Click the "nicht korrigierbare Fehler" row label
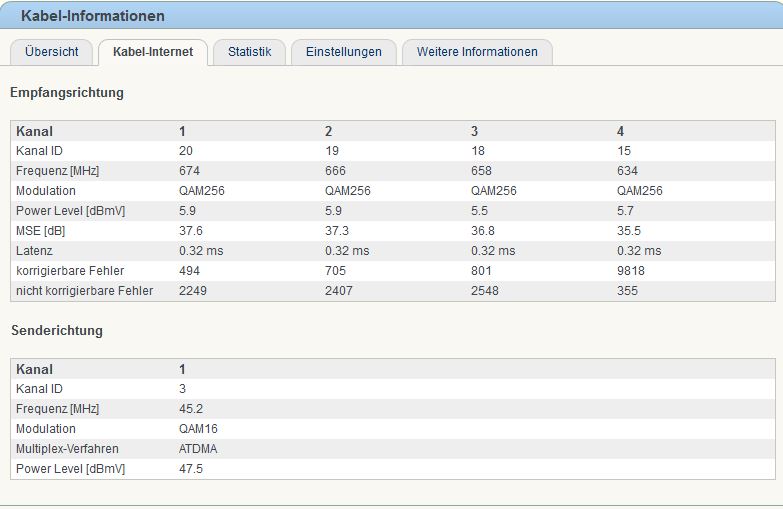 pos(85,291)
